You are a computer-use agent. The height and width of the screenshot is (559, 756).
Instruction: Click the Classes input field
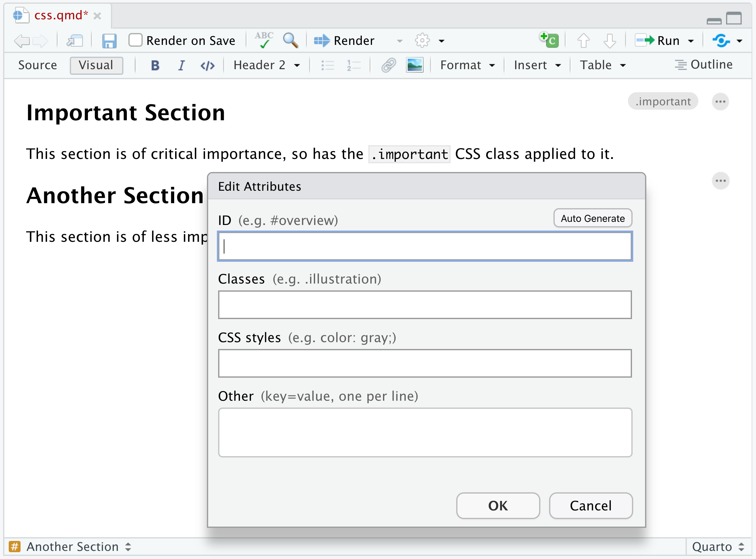tap(425, 304)
